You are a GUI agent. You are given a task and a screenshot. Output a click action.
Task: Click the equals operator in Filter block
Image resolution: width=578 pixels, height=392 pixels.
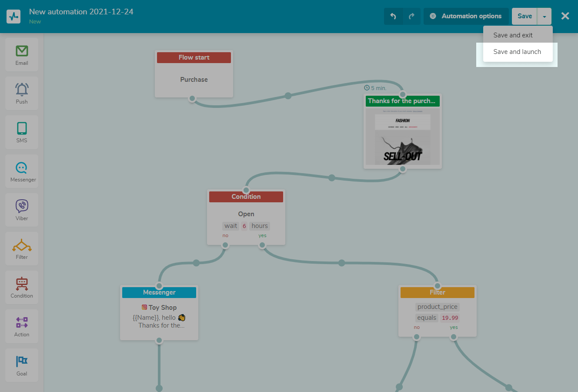[x=427, y=318]
